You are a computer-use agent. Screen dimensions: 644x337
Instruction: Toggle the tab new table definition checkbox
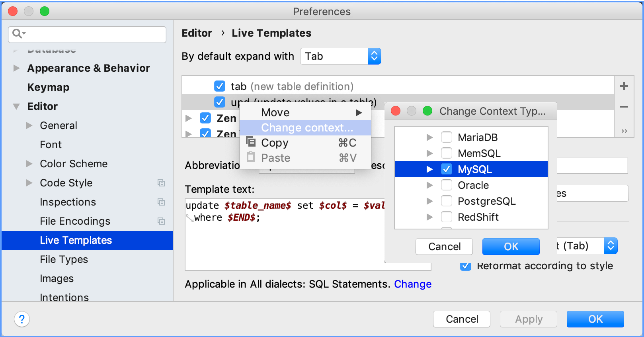(x=220, y=86)
